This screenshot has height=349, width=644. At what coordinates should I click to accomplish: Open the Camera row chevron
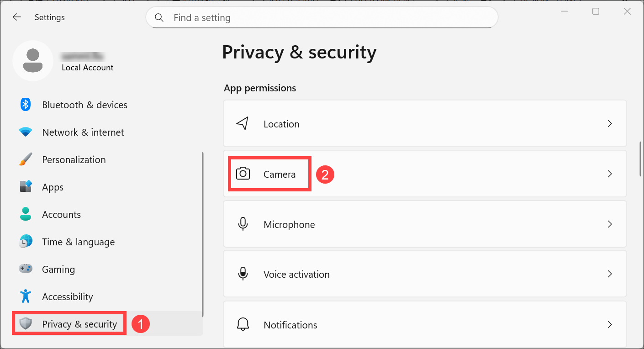(x=609, y=174)
